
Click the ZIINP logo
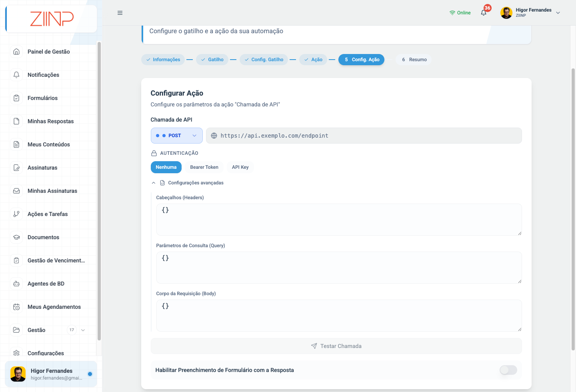click(52, 19)
